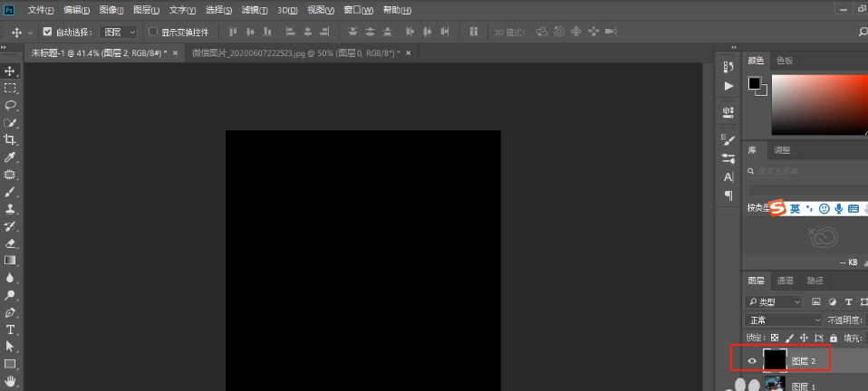
Task: Select the Horizontal Type tool
Action: tap(10, 329)
